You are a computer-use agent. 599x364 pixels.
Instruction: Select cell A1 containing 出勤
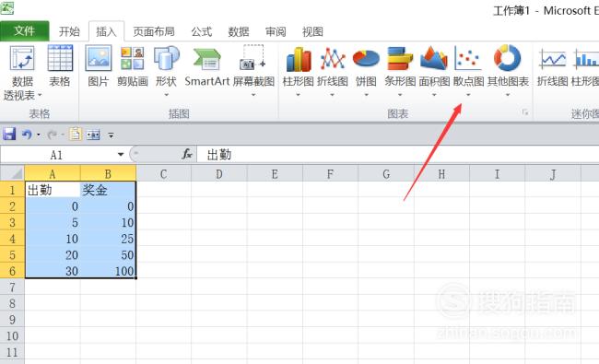(53, 190)
